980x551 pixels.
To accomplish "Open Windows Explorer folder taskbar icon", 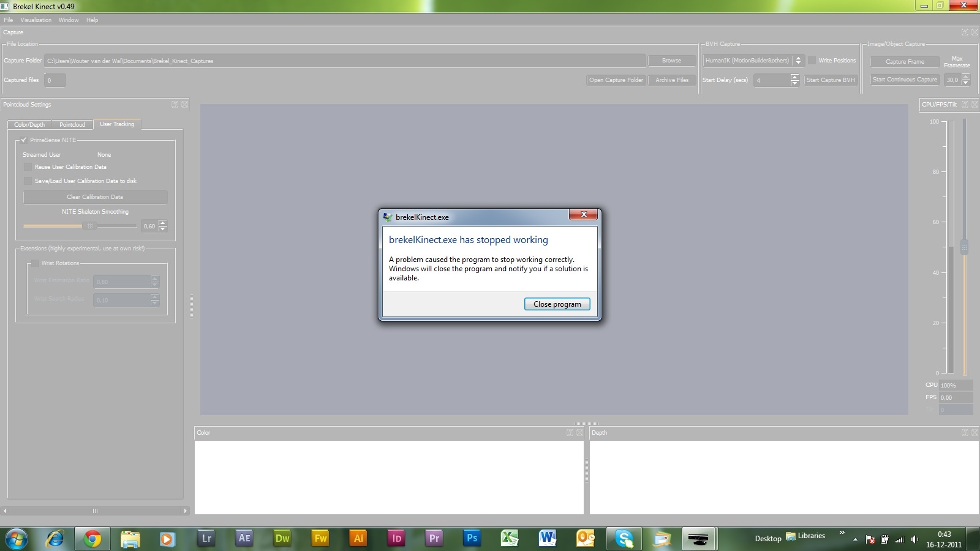I will click(130, 539).
